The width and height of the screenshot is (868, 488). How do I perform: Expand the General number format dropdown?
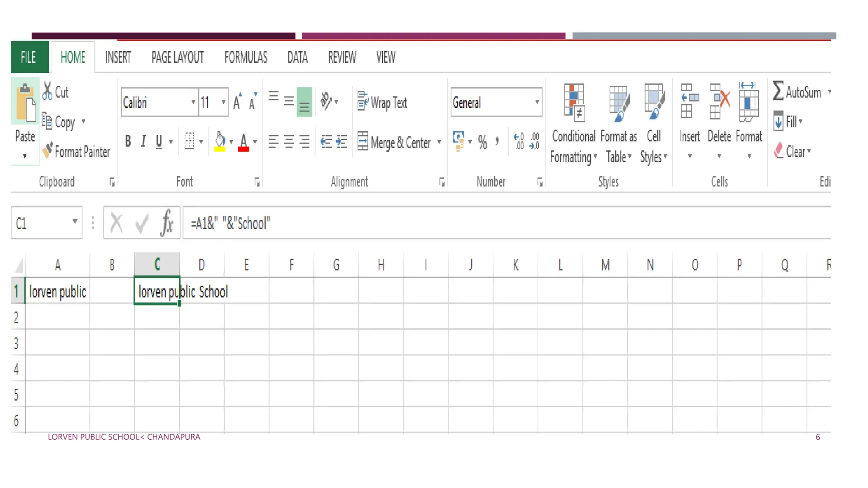(537, 102)
